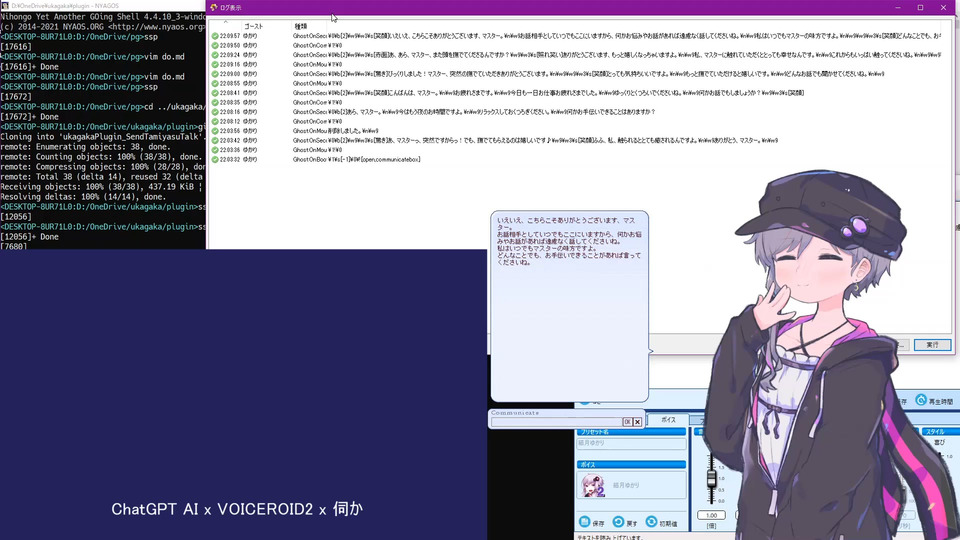Viewport: 960px width, 540px height.
Task: Click the green check icon of row 22:03:32
Action: coord(215,160)
